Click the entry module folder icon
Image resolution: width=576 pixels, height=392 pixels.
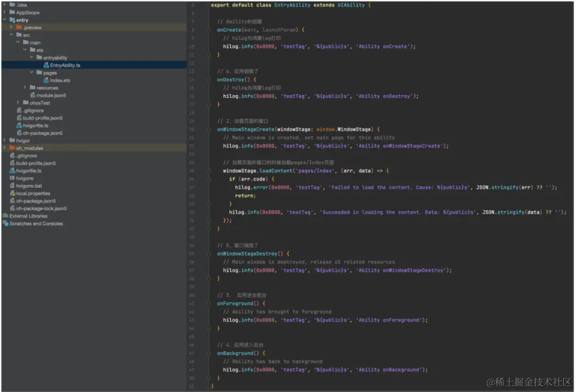tap(12, 20)
